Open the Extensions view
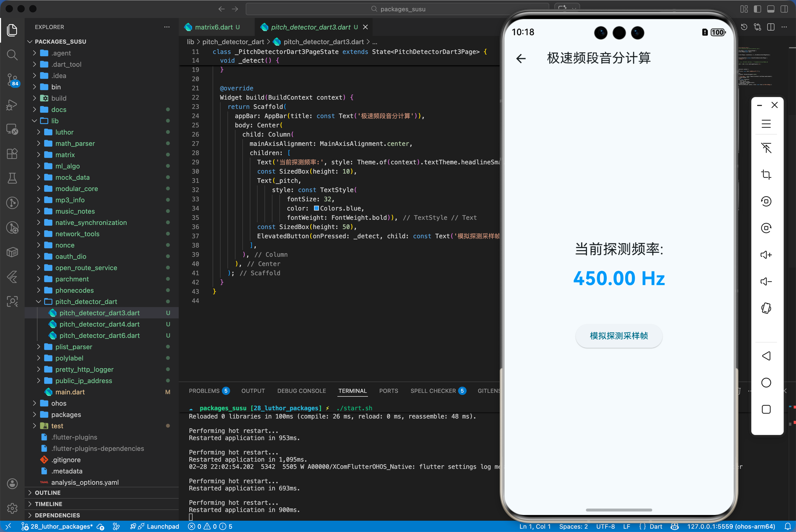This screenshot has width=796, height=532. coord(12,154)
